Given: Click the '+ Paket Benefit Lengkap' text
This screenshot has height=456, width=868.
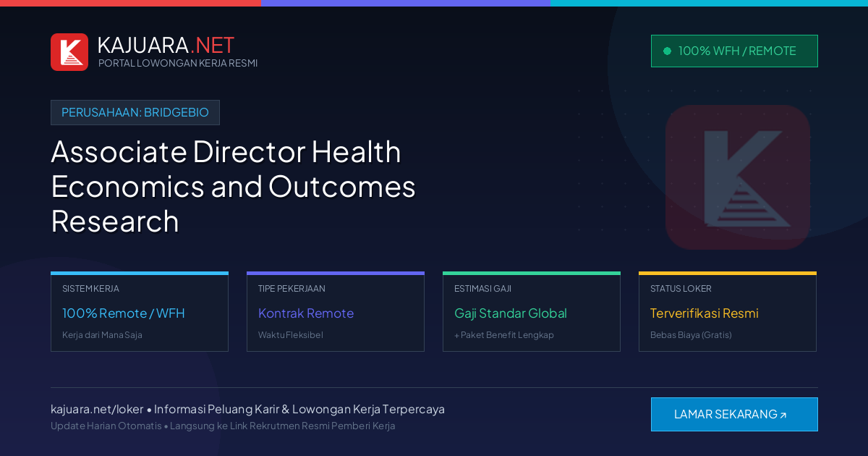Looking at the screenshot, I should (x=504, y=335).
